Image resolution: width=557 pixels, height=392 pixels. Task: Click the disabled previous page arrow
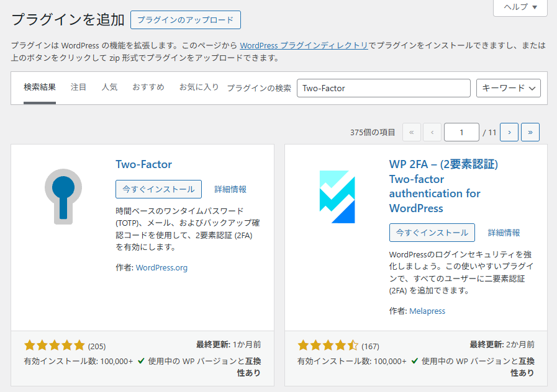pos(432,132)
